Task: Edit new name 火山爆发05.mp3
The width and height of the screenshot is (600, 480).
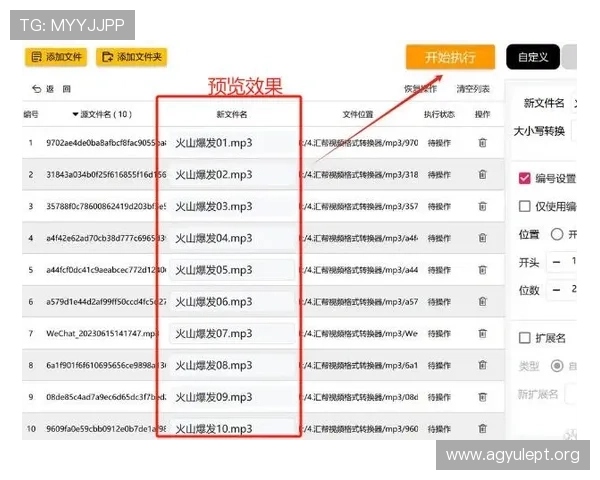Action: coord(232,270)
